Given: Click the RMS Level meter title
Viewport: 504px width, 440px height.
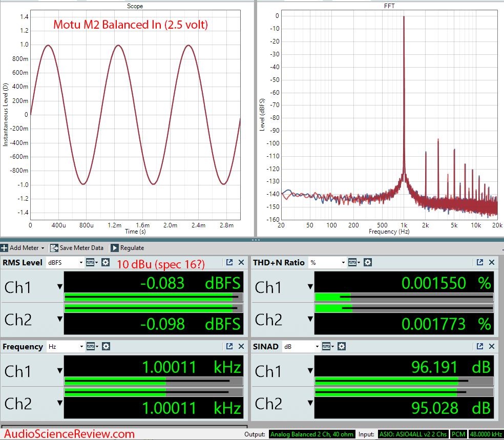Looking at the screenshot, I should tap(23, 263).
